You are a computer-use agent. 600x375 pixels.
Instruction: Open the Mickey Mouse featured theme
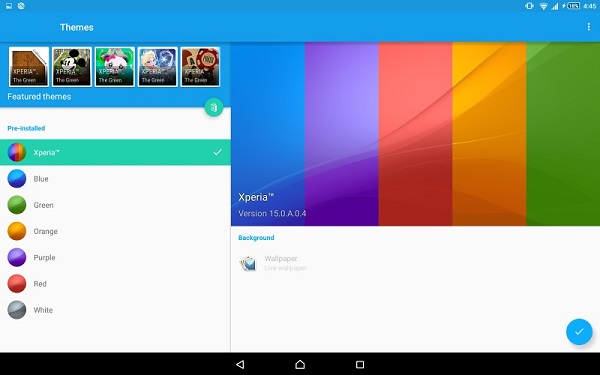pyautogui.click(x=72, y=67)
